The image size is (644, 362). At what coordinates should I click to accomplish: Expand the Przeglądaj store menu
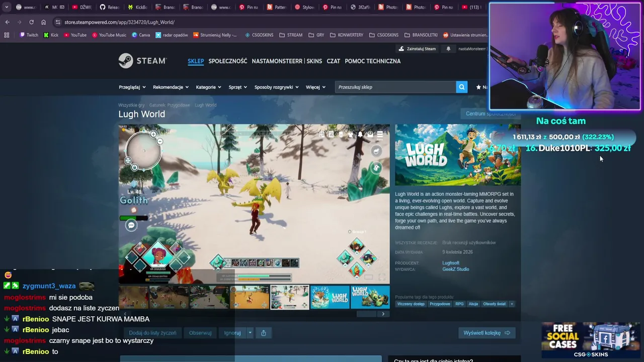tap(132, 87)
